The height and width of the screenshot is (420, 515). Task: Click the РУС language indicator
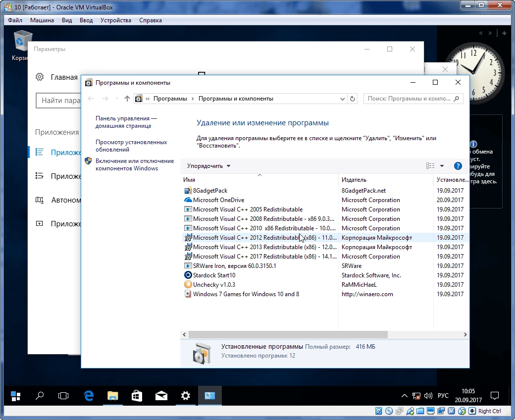click(443, 395)
